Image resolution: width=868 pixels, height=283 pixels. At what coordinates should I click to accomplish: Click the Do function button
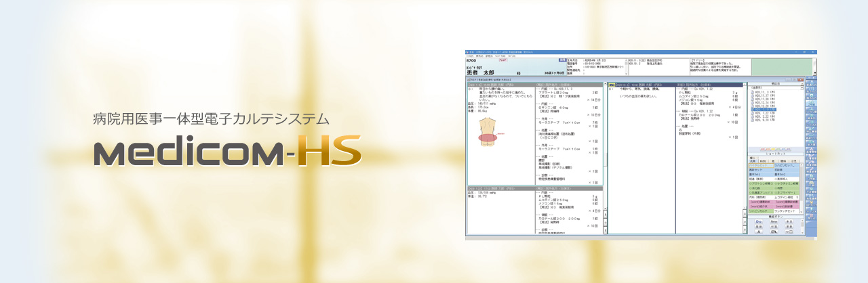click(x=757, y=221)
